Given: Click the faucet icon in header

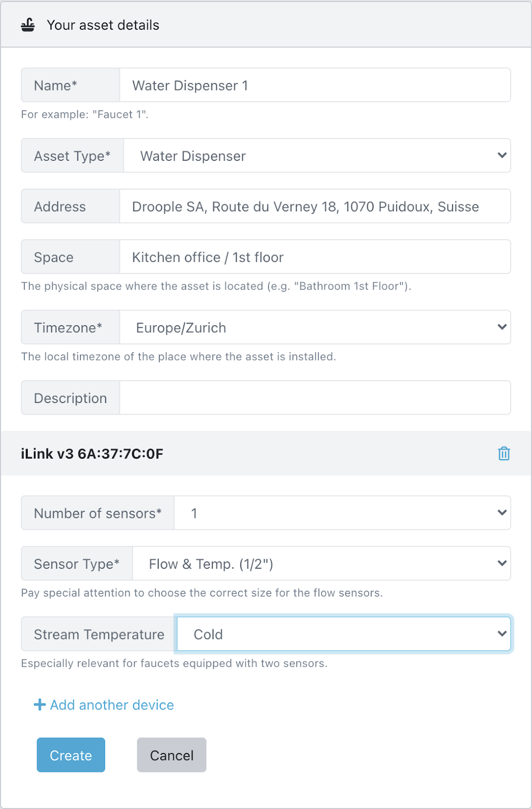Looking at the screenshot, I should pos(28,25).
